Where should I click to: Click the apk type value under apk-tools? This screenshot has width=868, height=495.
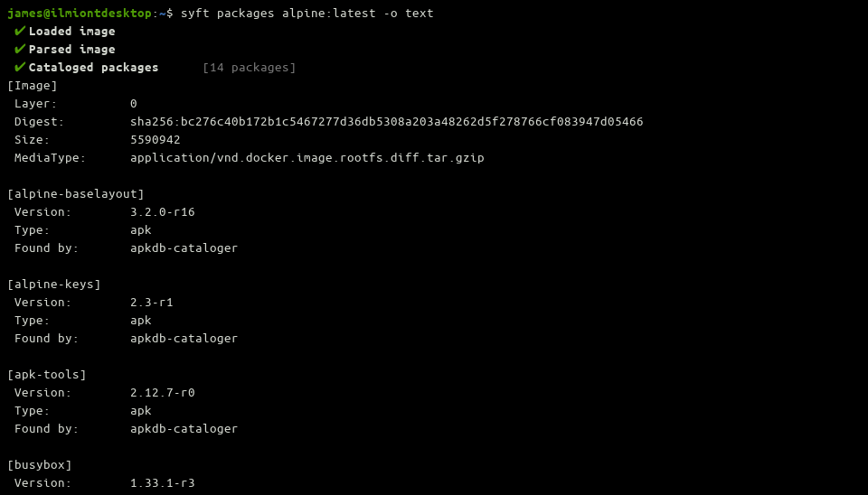pos(141,411)
